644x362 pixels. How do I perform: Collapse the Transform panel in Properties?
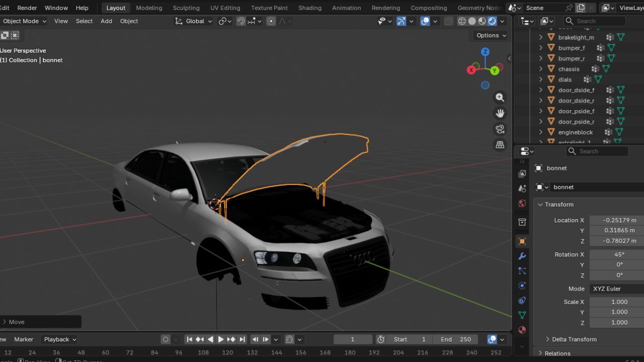(x=555, y=205)
